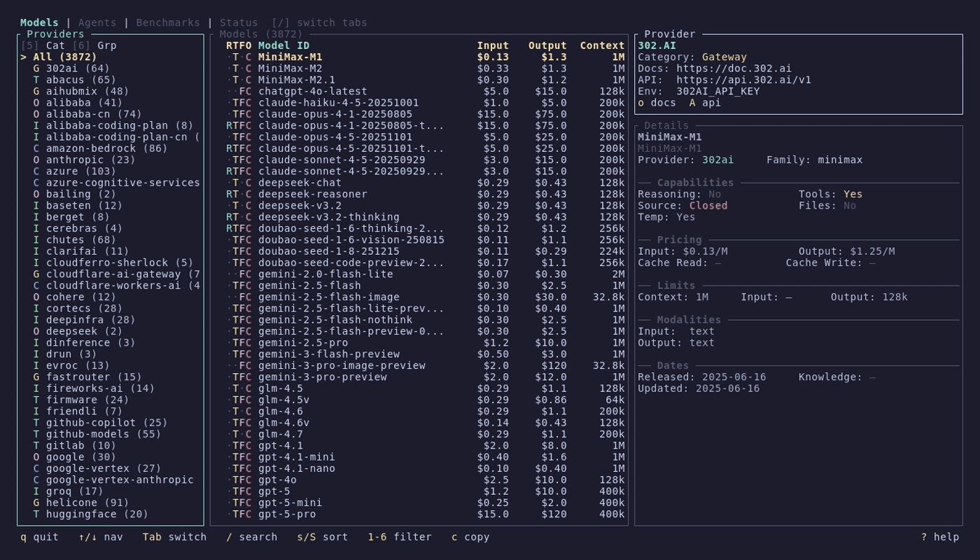The width and height of the screenshot is (980, 560).
Task: Open the 302.AI docs URL
Action: pos(734,69)
